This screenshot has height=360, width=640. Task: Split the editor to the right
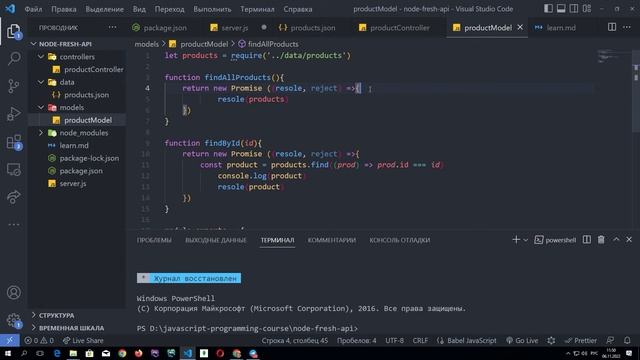[x=612, y=27]
